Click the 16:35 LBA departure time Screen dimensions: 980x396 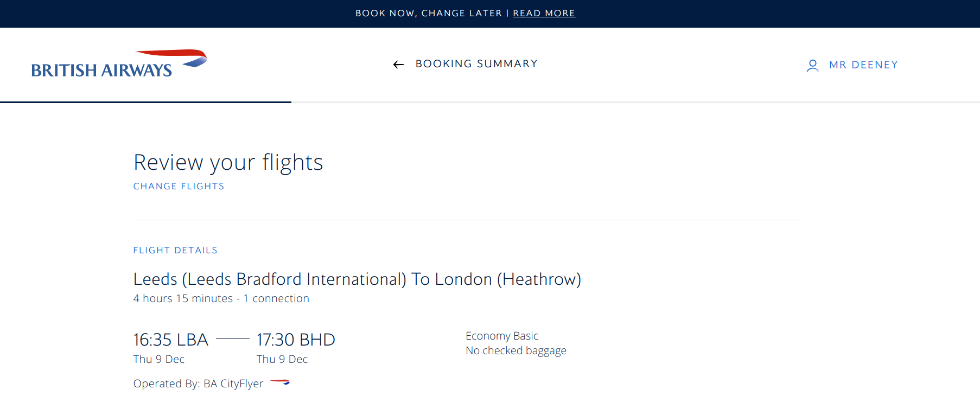point(171,340)
